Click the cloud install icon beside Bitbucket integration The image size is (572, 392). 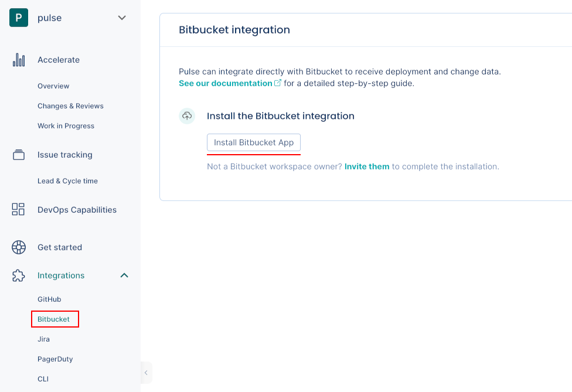(x=187, y=115)
